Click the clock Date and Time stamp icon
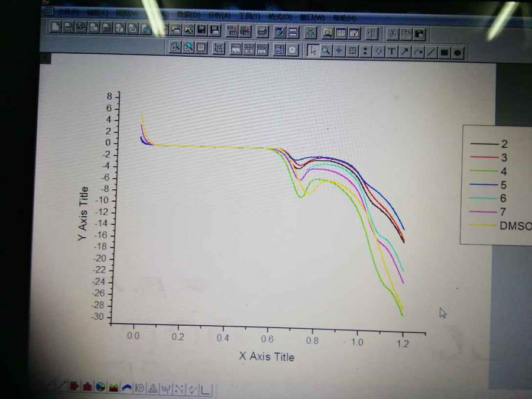 click(292, 50)
